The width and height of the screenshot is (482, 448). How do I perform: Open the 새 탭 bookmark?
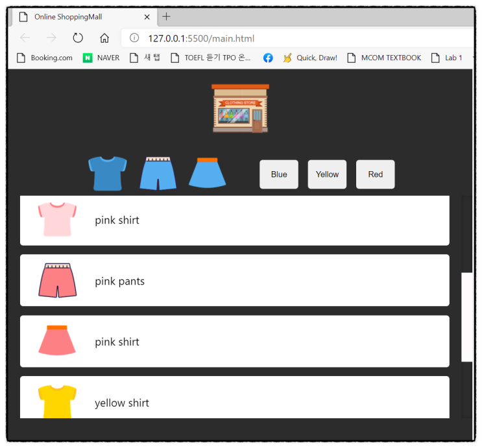145,58
